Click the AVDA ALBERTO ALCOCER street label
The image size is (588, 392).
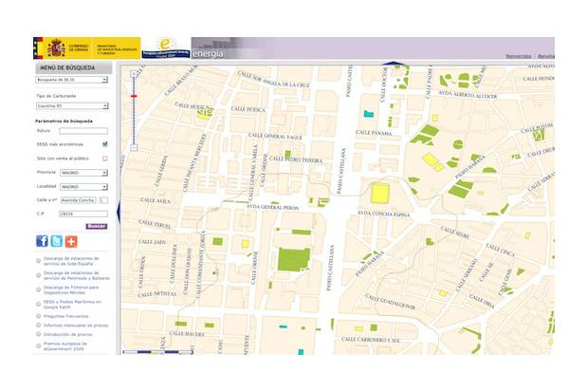(x=468, y=94)
